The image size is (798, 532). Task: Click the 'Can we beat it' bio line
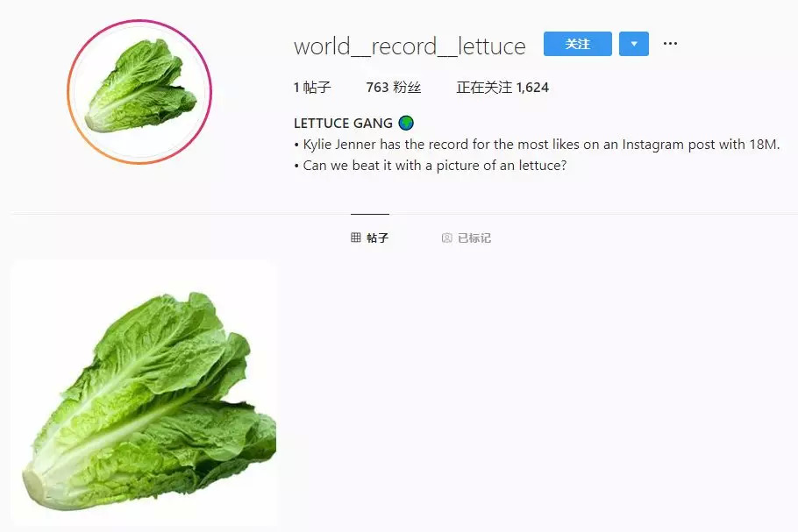coord(430,166)
